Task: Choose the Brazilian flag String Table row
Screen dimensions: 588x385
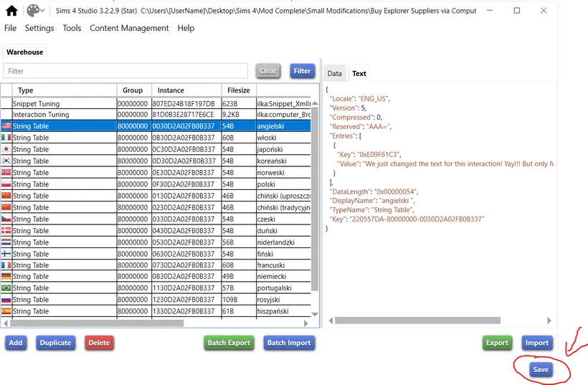Action: tap(31, 288)
